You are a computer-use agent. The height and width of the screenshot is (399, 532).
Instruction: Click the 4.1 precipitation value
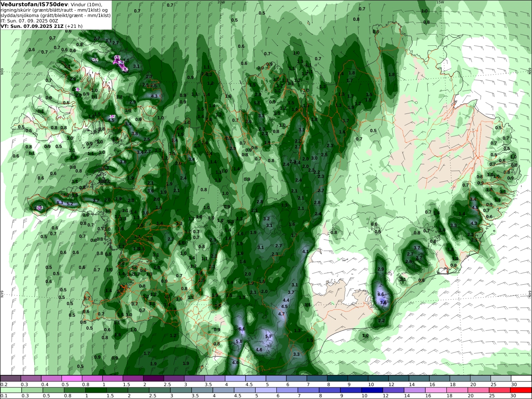tap(305, 251)
